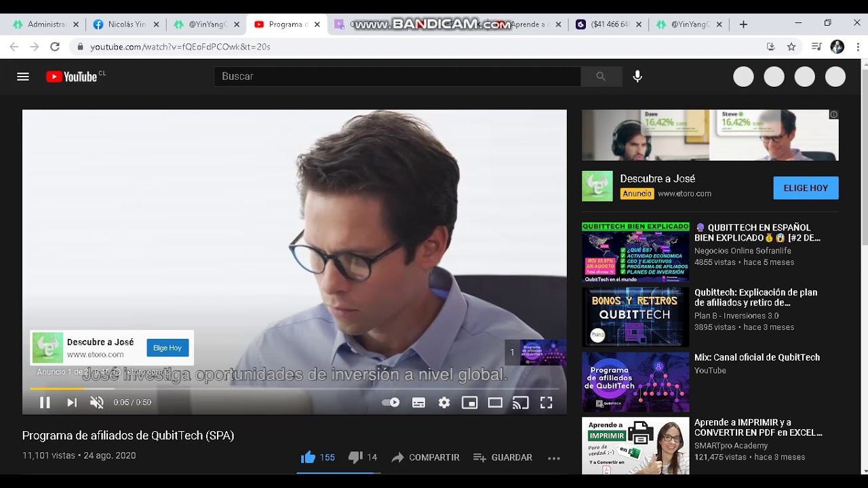Pause the video playback
Viewport: 868px width, 488px height.
click(45, 403)
